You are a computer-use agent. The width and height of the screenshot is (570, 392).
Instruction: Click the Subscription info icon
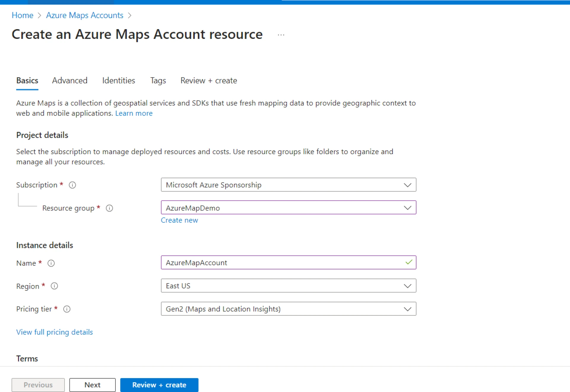pos(72,185)
